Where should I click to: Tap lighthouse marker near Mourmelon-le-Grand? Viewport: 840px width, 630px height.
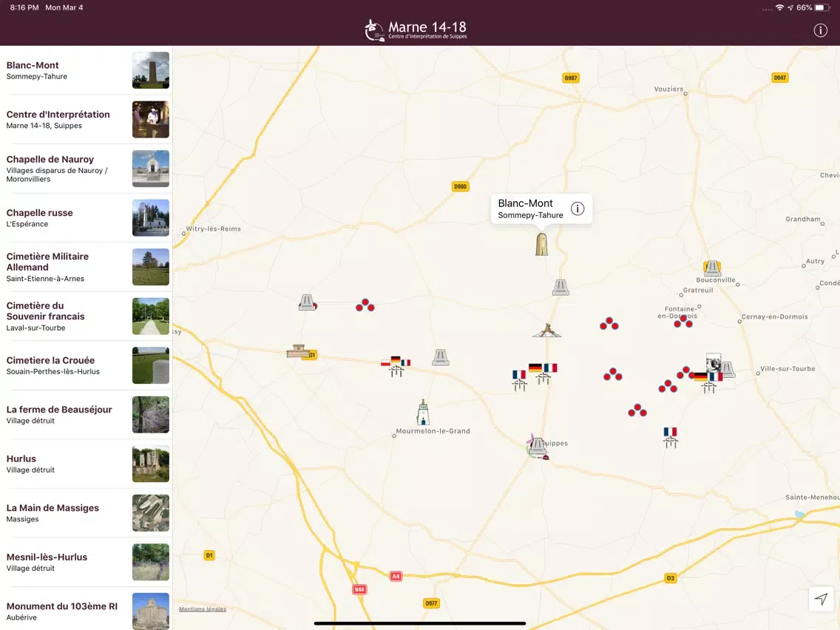click(423, 413)
